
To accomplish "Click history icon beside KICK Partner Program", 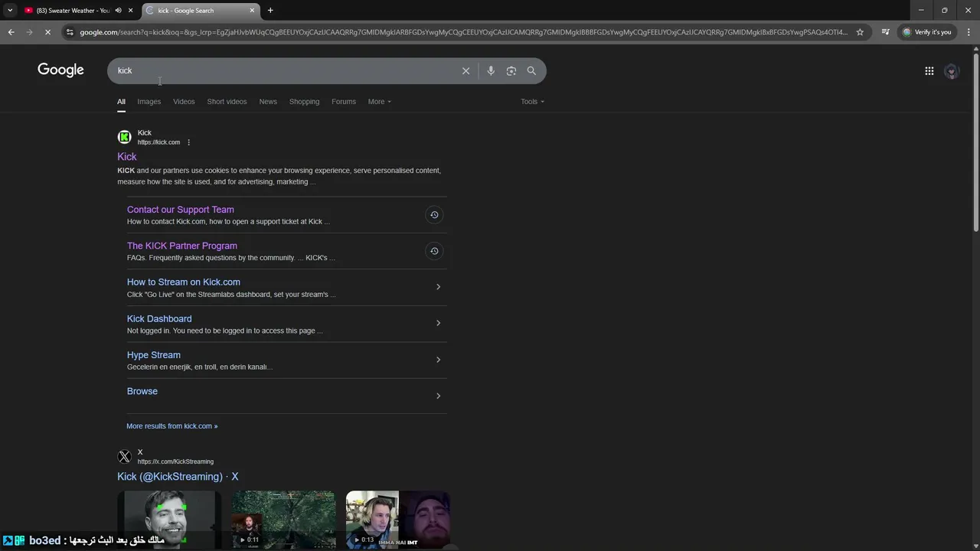I will pyautogui.click(x=434, y=251).
